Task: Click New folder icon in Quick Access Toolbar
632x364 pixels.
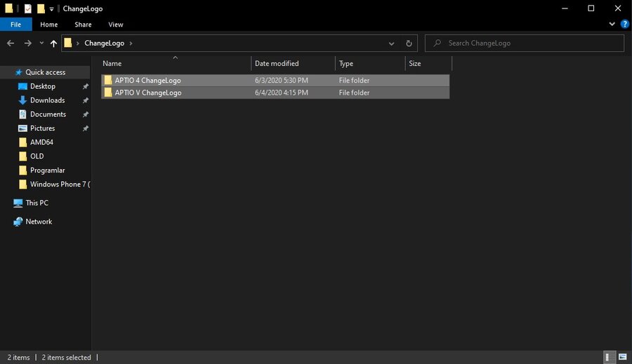Action: point(41,8)
